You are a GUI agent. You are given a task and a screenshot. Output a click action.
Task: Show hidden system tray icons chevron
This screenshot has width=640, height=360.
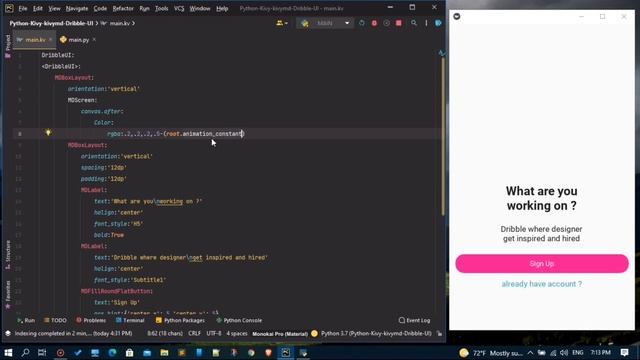pyautogui.click(x=530, y=353)
